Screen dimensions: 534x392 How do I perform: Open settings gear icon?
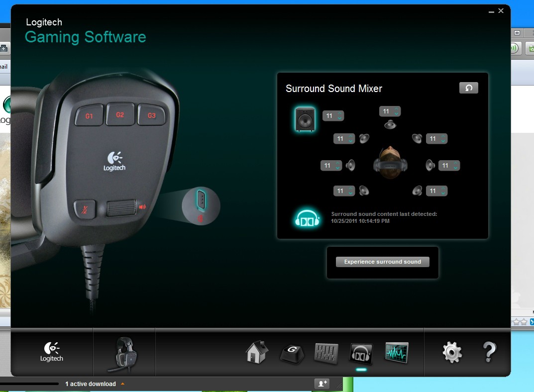[x=452, y=352]
